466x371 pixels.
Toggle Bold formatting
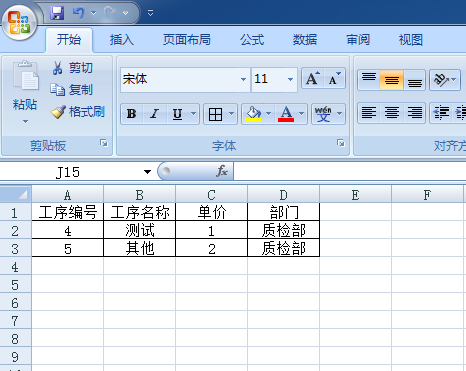(132, 114)
